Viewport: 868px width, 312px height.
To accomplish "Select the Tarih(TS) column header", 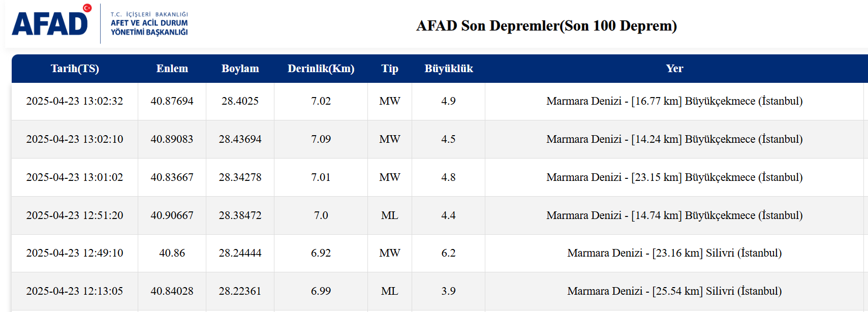I will click(x=75, y=69).
